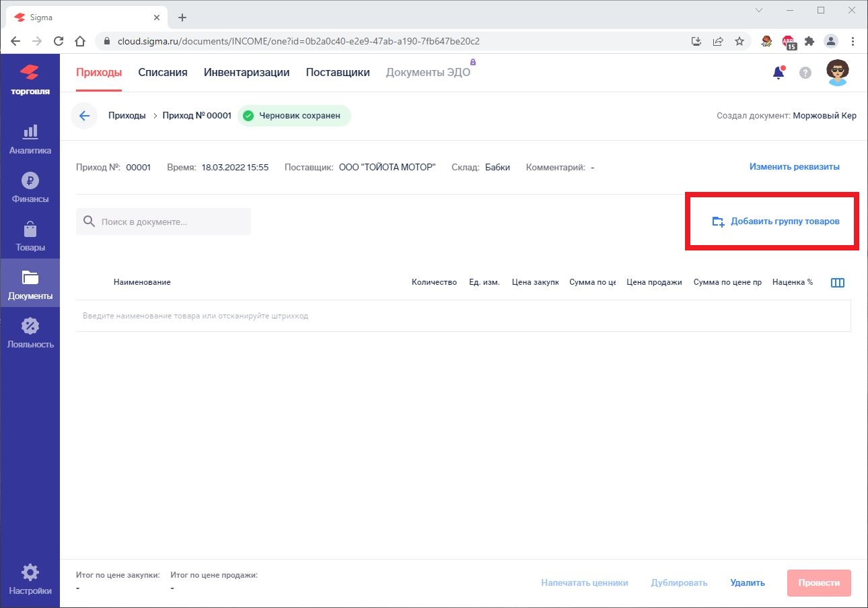The width and height of the screenshot is (868, 608).
Task: Click Изменить реквизиты link
Action: coord(794,167)
